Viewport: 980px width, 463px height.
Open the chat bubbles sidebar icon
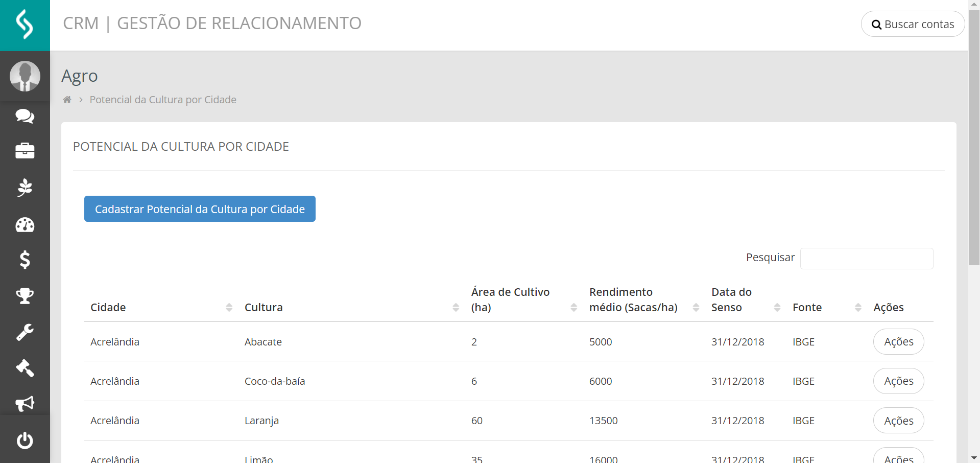pyautogui.click(x=25, y=116)
